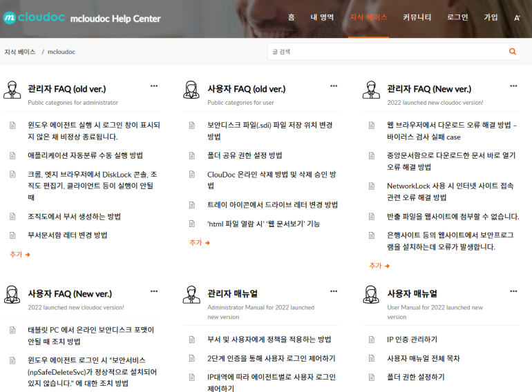Image resolution: width=532 pixels, height=392 pixels.
Task: Click the 관리자 매뉴얼 person icon
Action: [191, 295]
